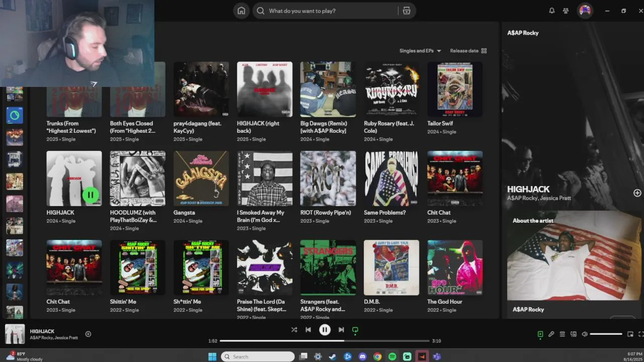Open the Queue icon
The width and height of the screenshot is (644, 362).
click(x=562, y=334)
